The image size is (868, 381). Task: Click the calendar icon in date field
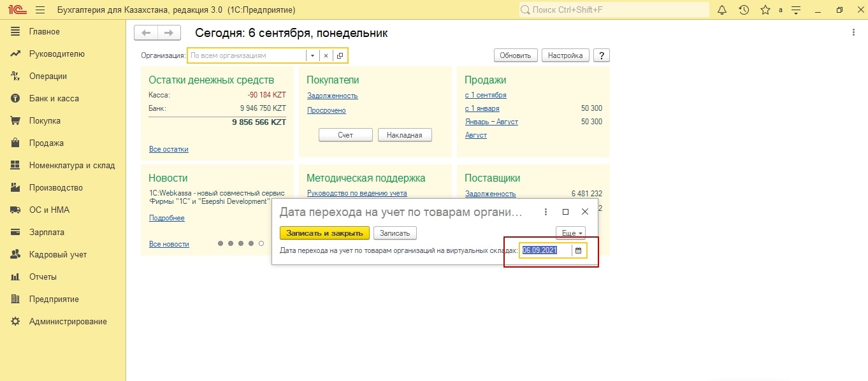click(x=579, y=251)
